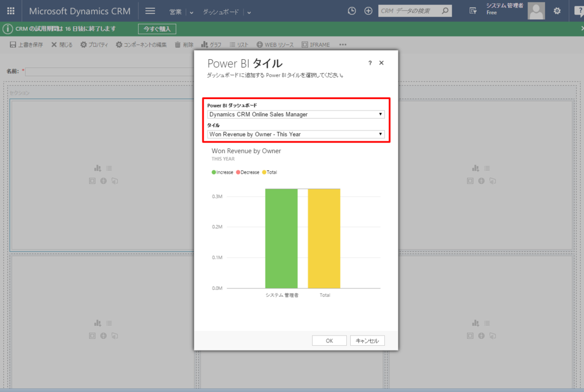Click the quick create plus icon
The height and width of the screenshot is (392, 584).
pyautogui.click(x=368, y=11)
